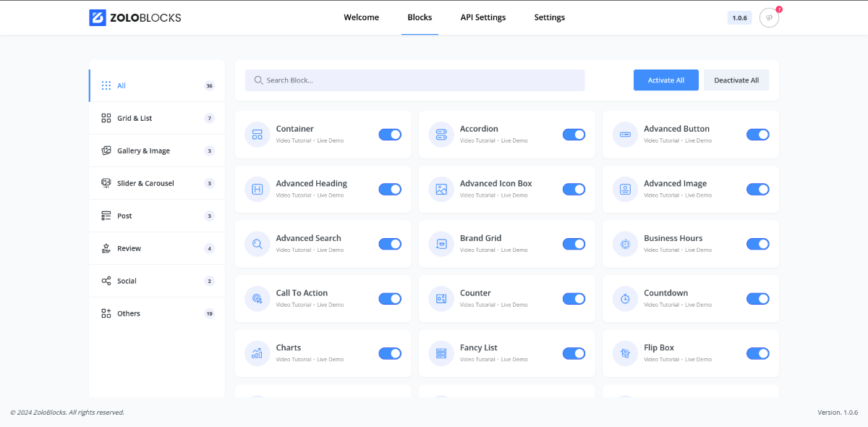Screen dimensions: 868x427
Task: Toggle off the Container block
Action: coord(390,135)
